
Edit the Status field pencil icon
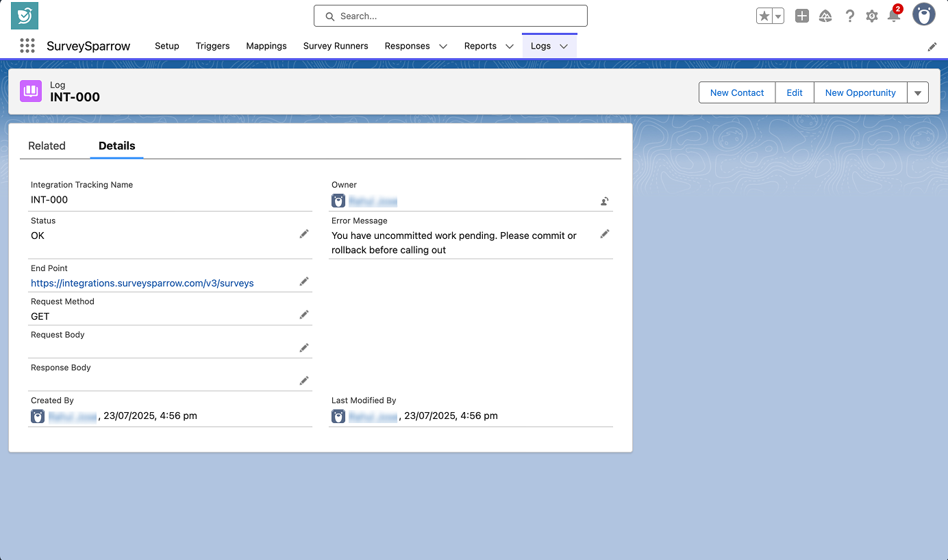(303, 234)
